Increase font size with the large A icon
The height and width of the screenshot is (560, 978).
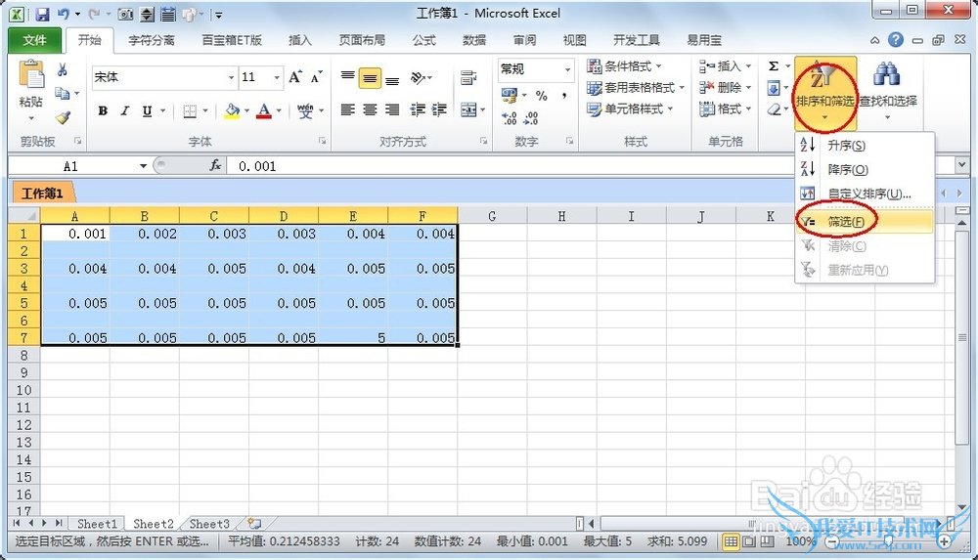click(x=295, y=76)
